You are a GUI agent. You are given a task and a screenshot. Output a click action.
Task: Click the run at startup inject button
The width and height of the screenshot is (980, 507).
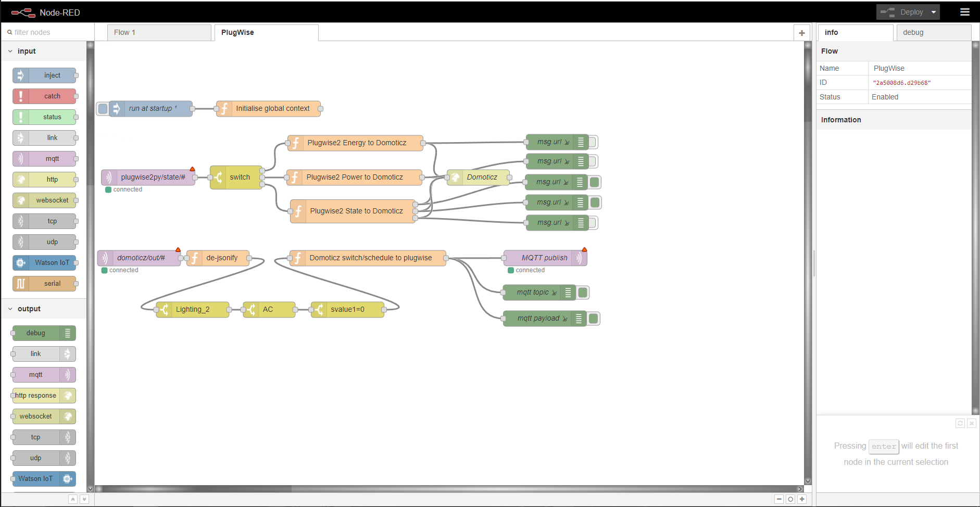[103, 109]
